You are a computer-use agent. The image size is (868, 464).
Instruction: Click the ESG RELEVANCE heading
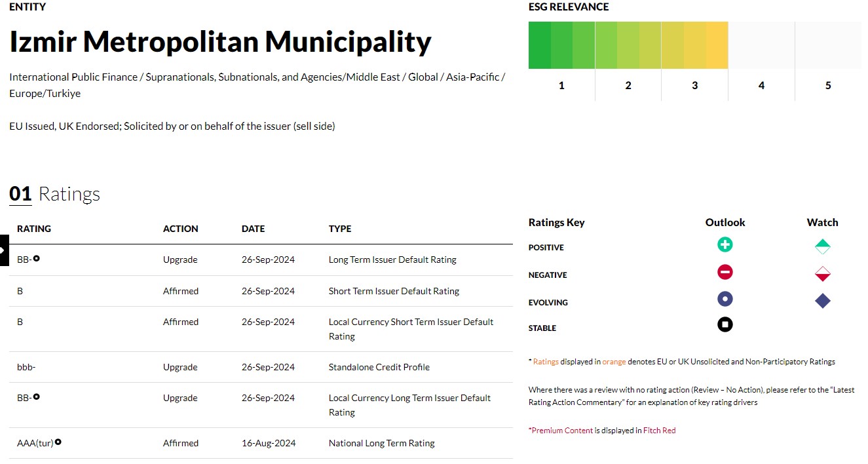pyautogui.click(x=569, y=7)
